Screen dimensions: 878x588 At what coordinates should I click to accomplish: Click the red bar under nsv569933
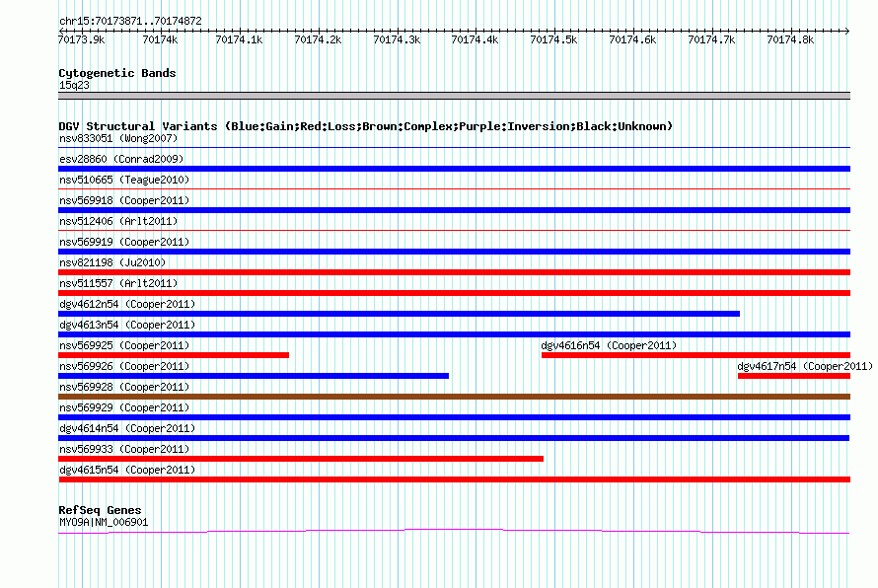(x=301, y=459)
